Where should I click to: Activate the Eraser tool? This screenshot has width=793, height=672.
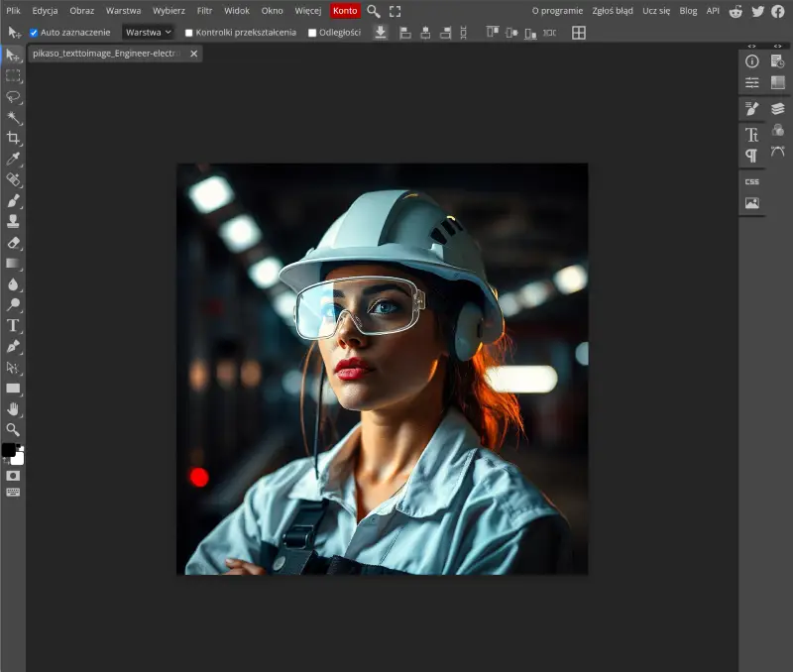click(13, 242)
